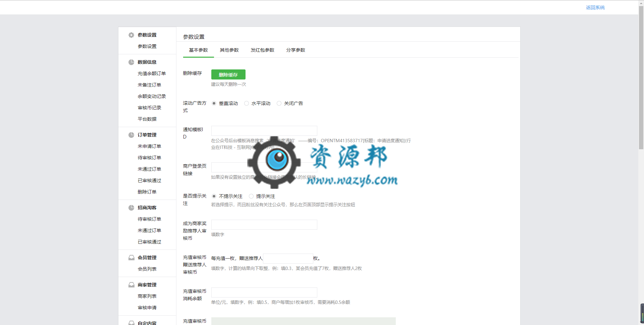The width and height of the screenshot is (644, 325).
Task: Click the pie icon beside 数据信息
Action: 131,62
